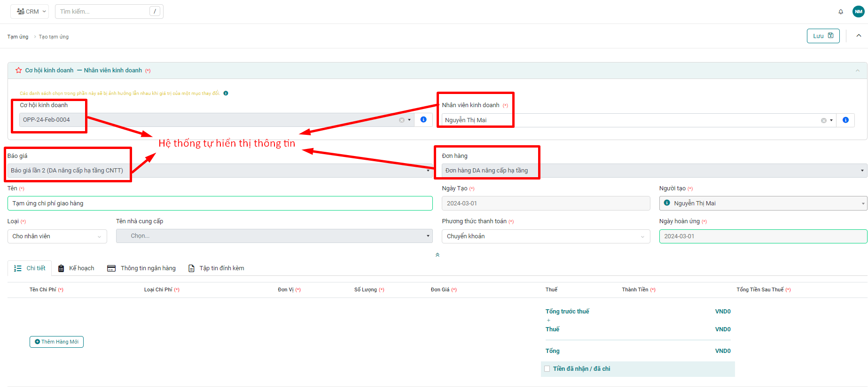Collapse the Cơ hội kinh doanh section
Image resolution: width=868 pixels, height=391 pixels.
857,70
